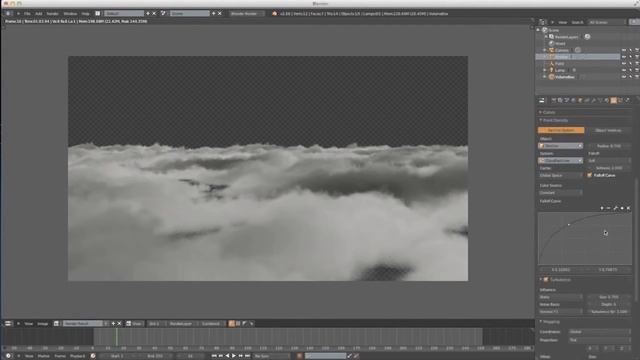
Task: Toggle the Falloff Curve checkbox
Action: click(590, 175)
